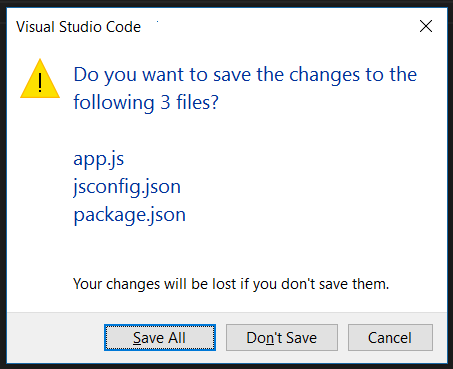
Task: Choose Don't Save to discard changes
Action: pyautogui.click(x=282, y=337)
